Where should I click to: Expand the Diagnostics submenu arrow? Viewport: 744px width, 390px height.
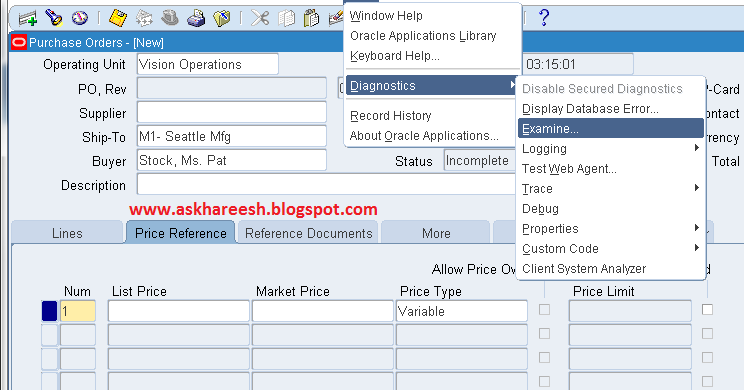[x=512, y=85]
